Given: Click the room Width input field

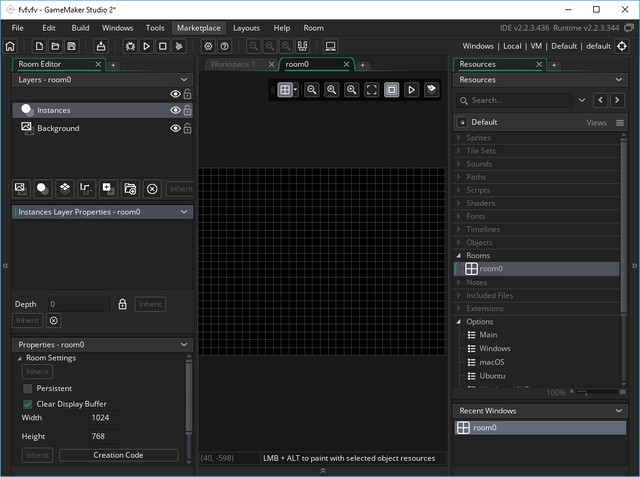Looking at the screenshot, I should coord(104,418).
